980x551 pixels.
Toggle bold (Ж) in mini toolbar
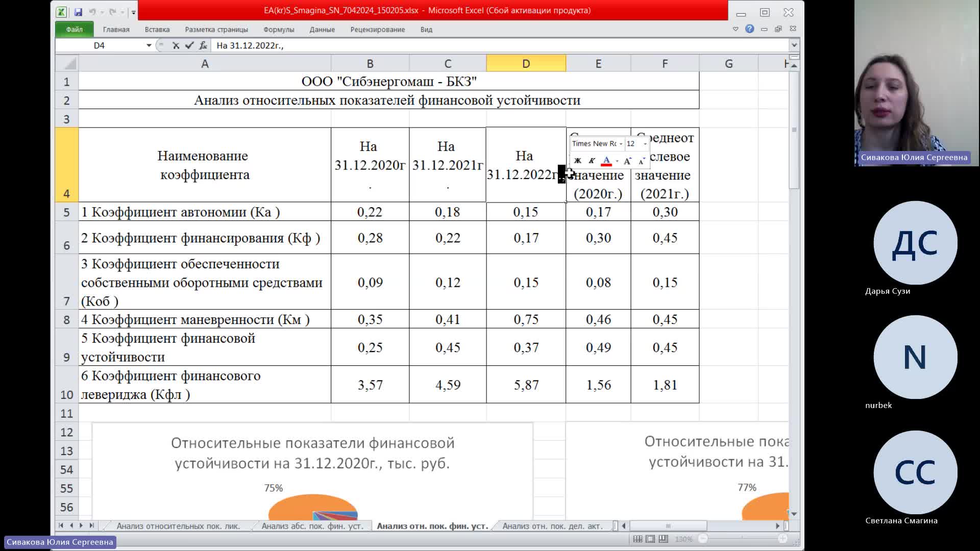[578, 161]
